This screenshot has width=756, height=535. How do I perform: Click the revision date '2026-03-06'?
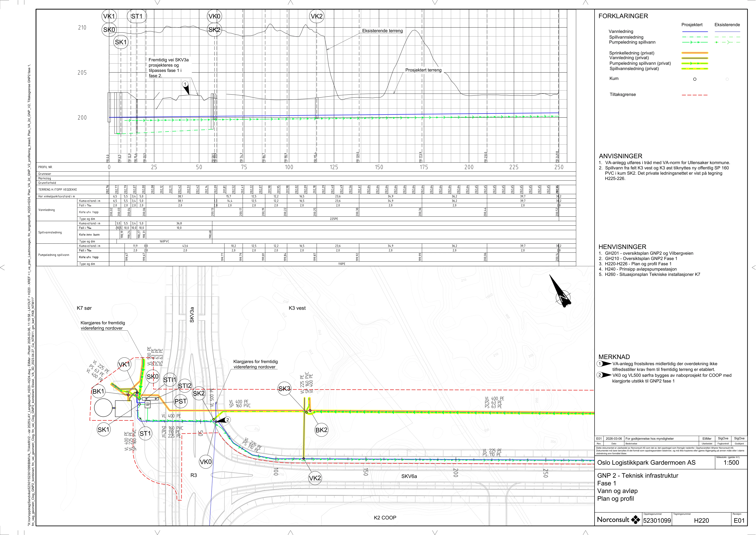[x=614, y=439]
